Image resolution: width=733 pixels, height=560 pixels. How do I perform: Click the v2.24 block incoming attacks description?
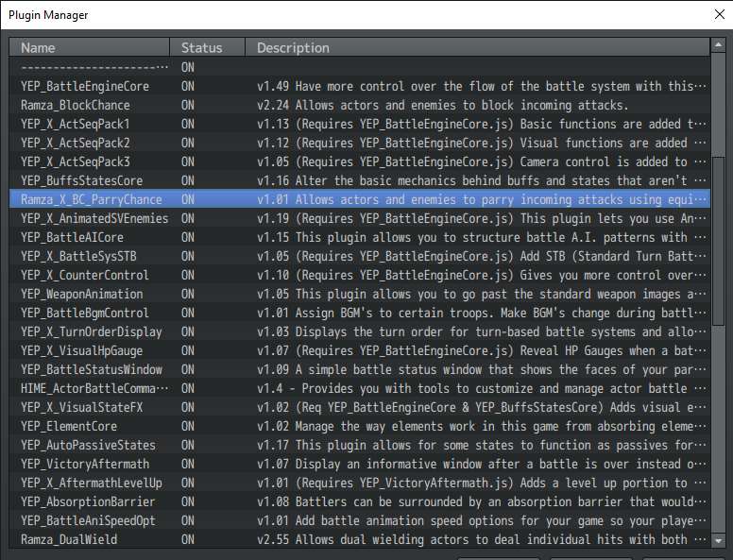pyautogui.click(x=443, y=105)
